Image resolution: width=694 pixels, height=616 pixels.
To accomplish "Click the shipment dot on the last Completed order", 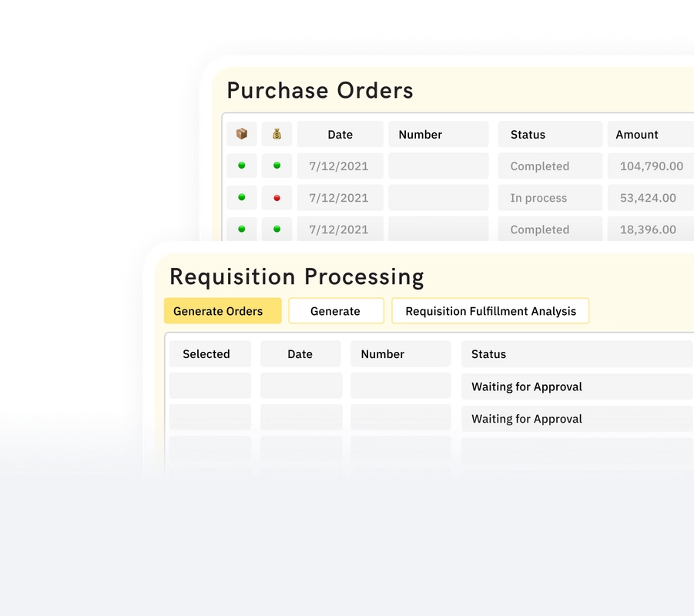I will pos(241,229).
